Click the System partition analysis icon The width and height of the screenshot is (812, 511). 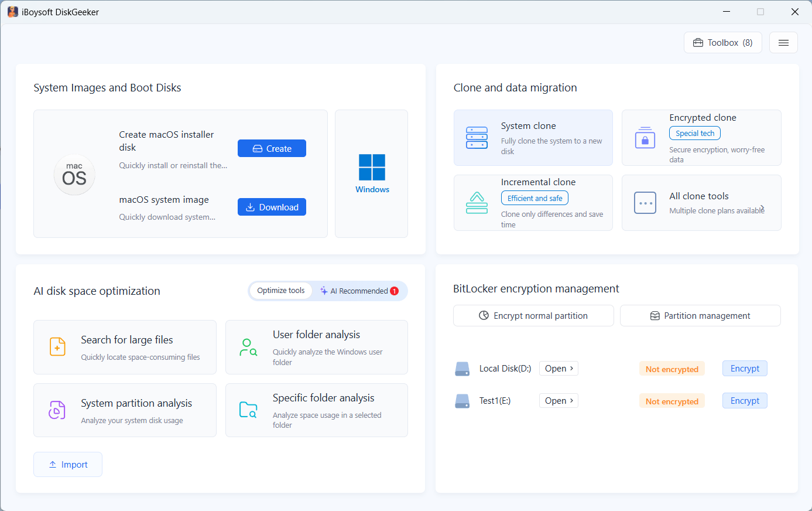click(x=57, y=410)
